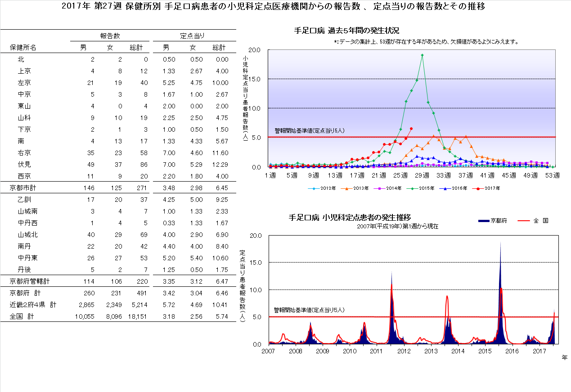Click the 警報開始基準値 label in the trend chart
The height and width of the screenshot is (392, 571).
pyautogui.click(x=310, y=310)
